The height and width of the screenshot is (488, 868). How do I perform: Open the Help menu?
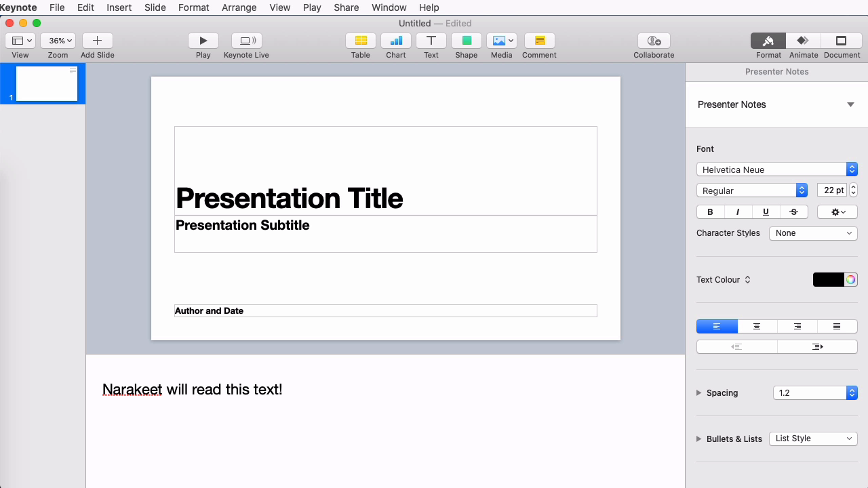click(429, 7)
